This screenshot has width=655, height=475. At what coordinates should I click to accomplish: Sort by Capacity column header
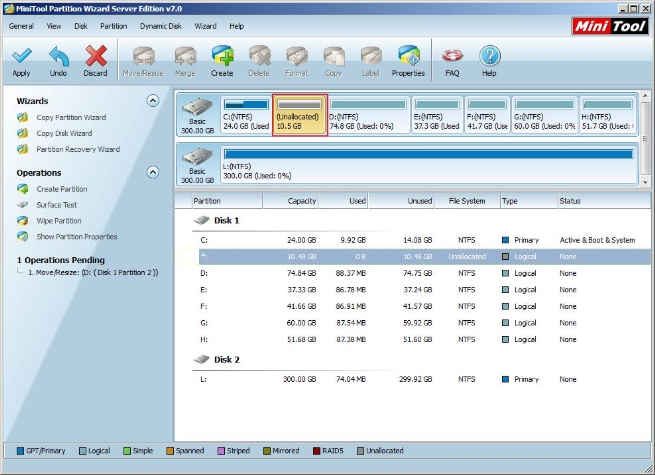point(290,201)
